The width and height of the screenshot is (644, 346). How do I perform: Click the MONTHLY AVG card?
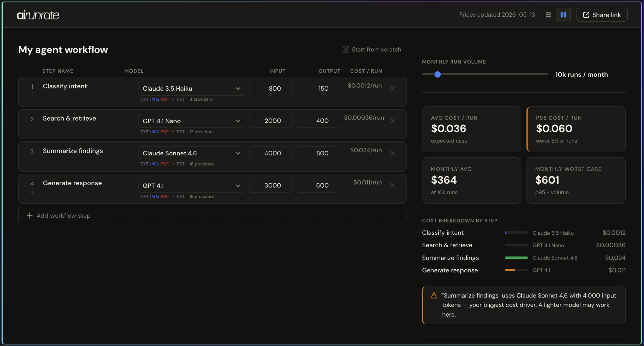coord(471,181)
